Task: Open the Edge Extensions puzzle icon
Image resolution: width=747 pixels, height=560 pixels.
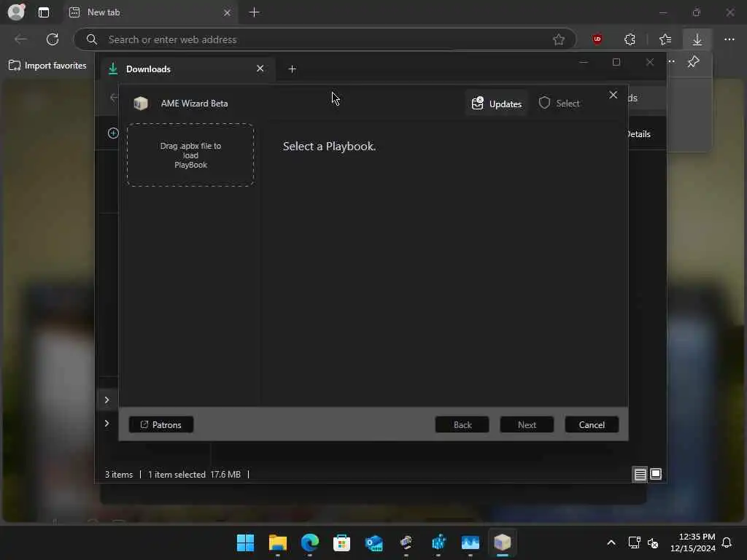Action: 630,39
